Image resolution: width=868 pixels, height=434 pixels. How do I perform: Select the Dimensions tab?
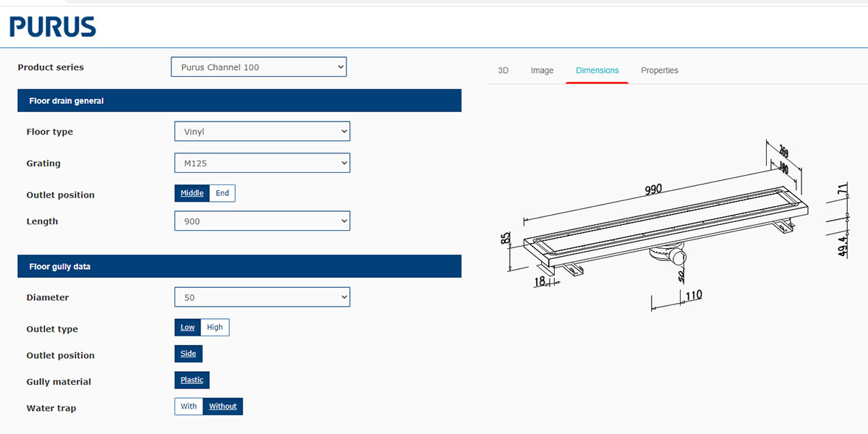[597, 70]
